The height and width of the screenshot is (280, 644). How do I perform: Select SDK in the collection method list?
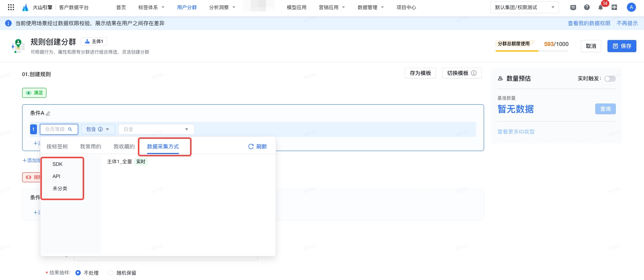pos(58,164)
